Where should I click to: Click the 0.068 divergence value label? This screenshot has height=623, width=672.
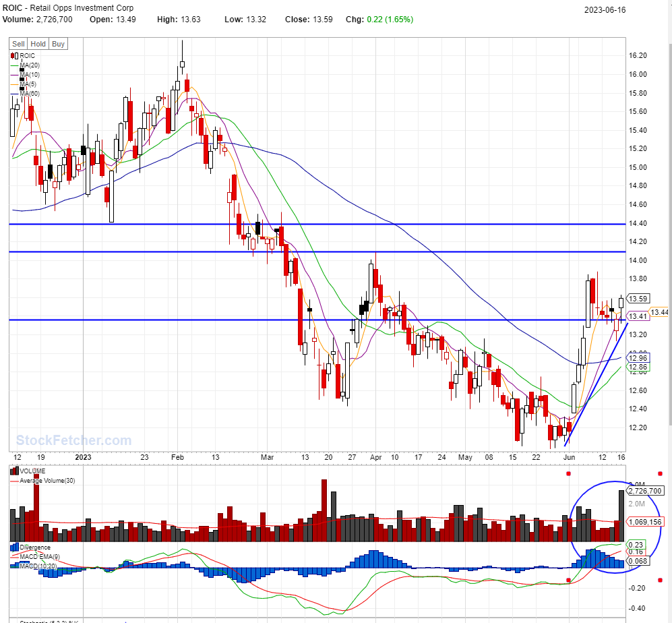[x=638, y=561]
